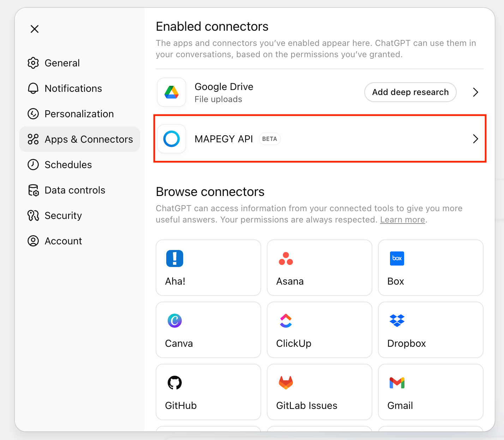Viewport: 504px width, 440px height.
Task: Click the Gmail connector name text
Action: pos(400,405)
